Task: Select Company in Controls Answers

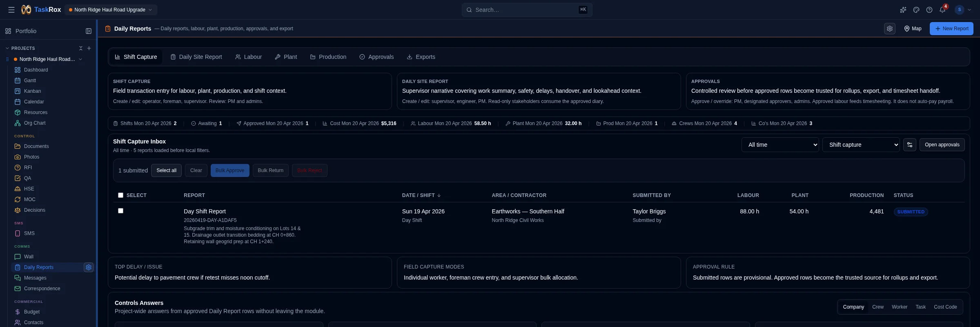Action: [x=853, y=307]
